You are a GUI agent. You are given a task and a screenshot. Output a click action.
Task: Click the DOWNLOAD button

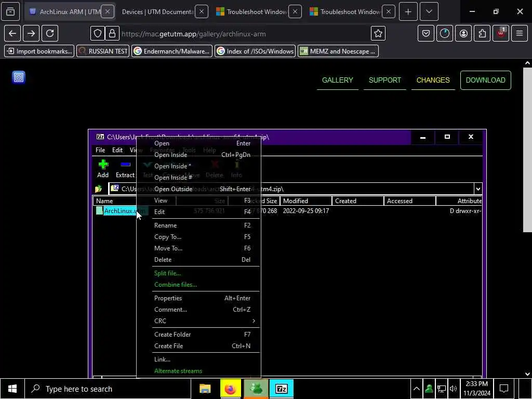coord(486,80)
